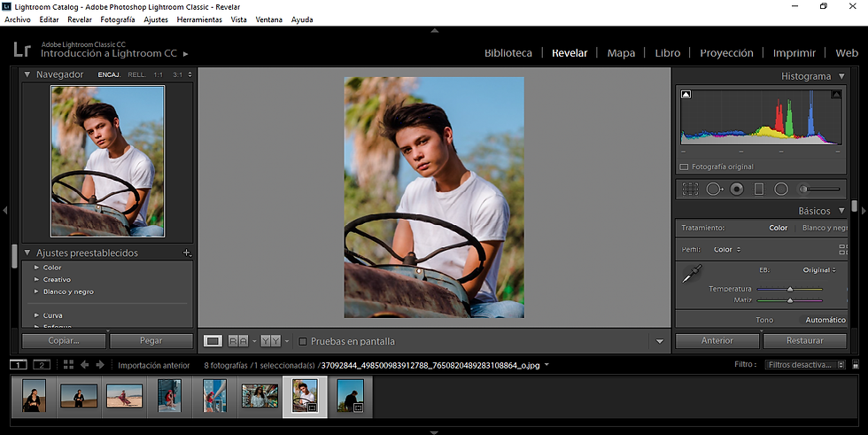868x435 pixels.
Task: Hide the right panel group arrow
Action: click(x=863, y=210)
